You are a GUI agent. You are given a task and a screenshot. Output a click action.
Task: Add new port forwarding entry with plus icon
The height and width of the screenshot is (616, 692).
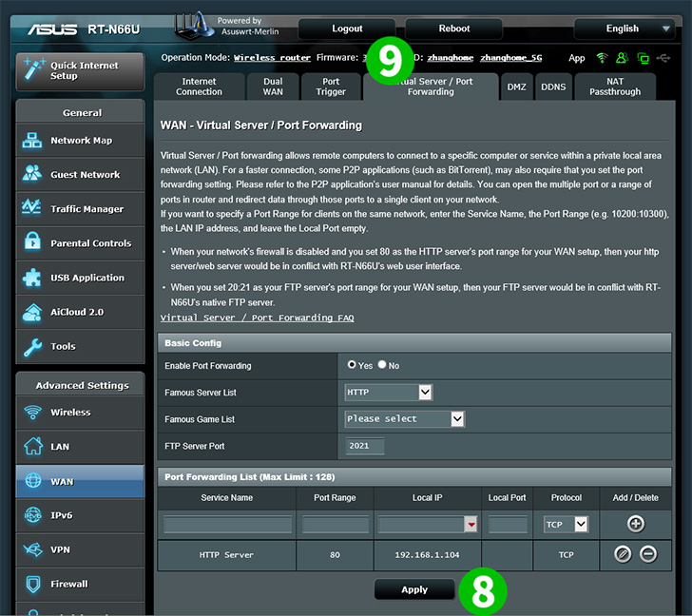pos(636,524)
